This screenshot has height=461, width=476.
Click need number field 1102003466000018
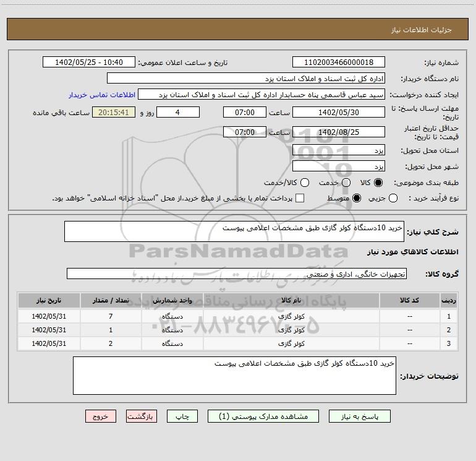[339, 62]
